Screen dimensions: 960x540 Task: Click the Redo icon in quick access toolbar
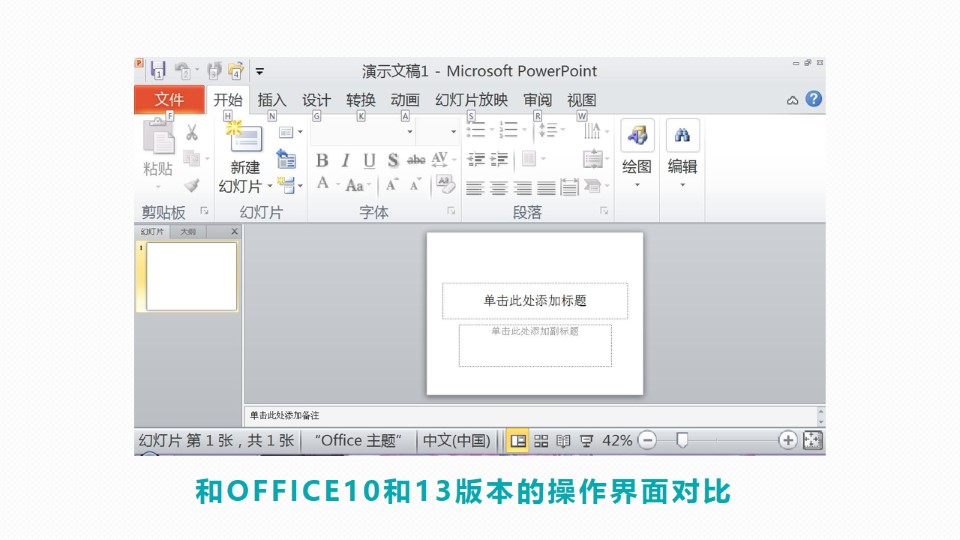pos(214,70)
